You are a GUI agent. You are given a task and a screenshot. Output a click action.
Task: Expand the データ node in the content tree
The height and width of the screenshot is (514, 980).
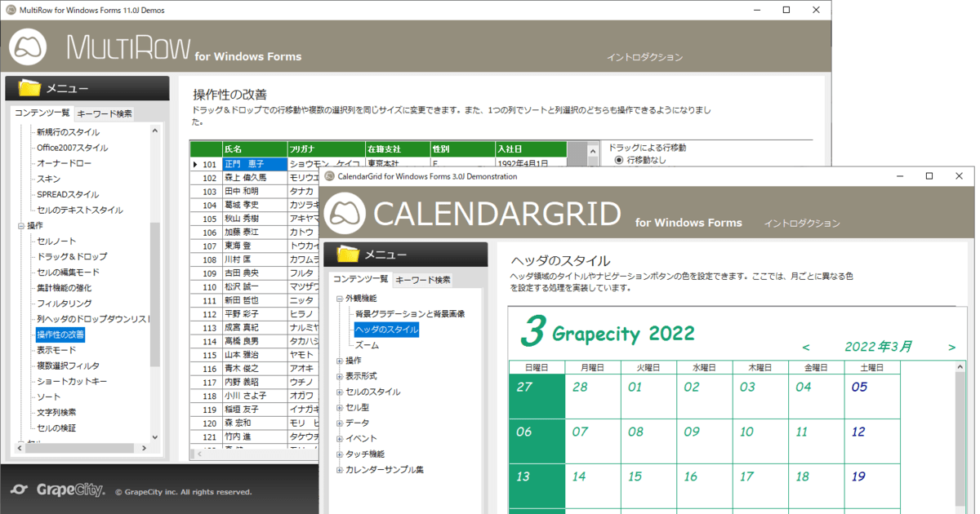338,422
